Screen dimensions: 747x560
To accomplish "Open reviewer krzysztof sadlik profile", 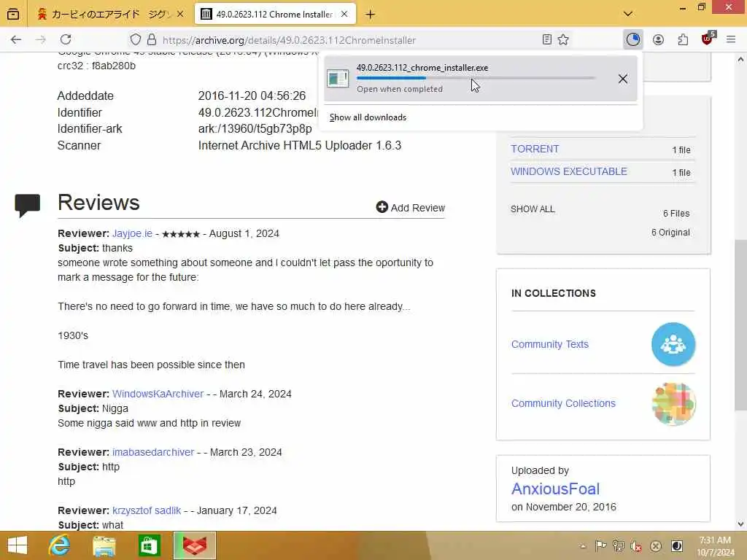I will tap(147, 510).
